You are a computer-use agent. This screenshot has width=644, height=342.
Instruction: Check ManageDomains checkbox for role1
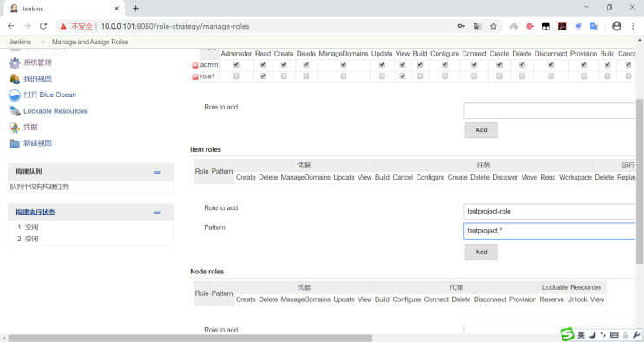coord(344,76)
